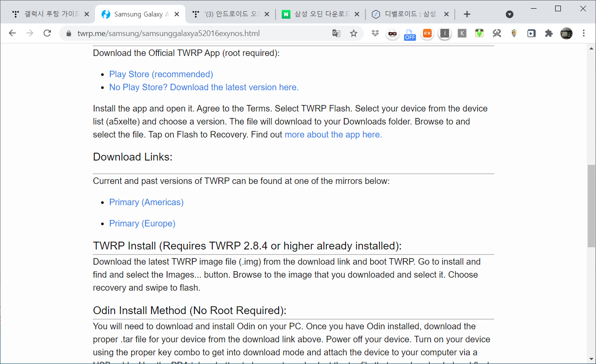Viewport: 596px width, 364px height.
Task: Click the forward navigation arrow
Action: 30,33
